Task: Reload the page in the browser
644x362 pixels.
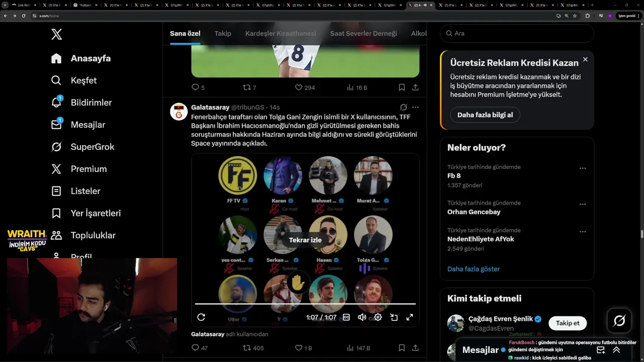Action: [24, 16]
